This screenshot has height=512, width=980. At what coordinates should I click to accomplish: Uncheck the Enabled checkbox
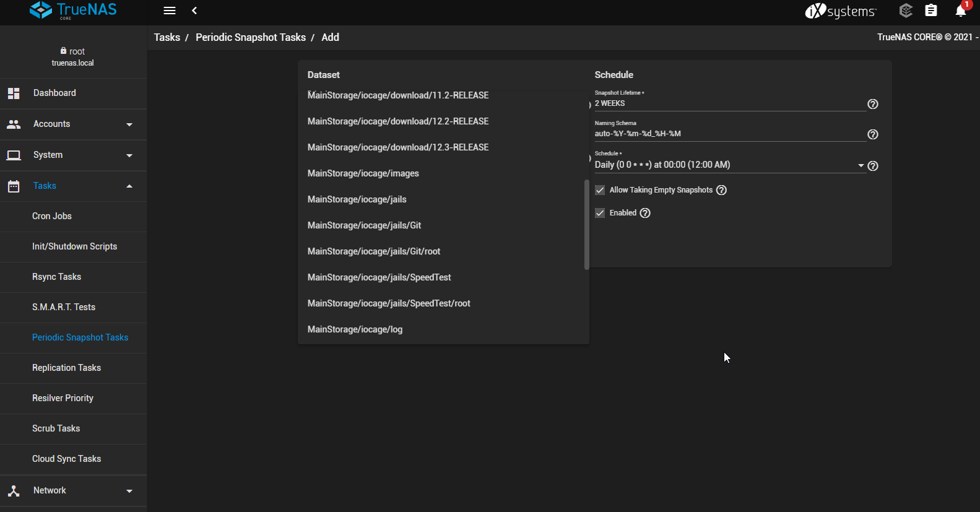click(600, 213)
